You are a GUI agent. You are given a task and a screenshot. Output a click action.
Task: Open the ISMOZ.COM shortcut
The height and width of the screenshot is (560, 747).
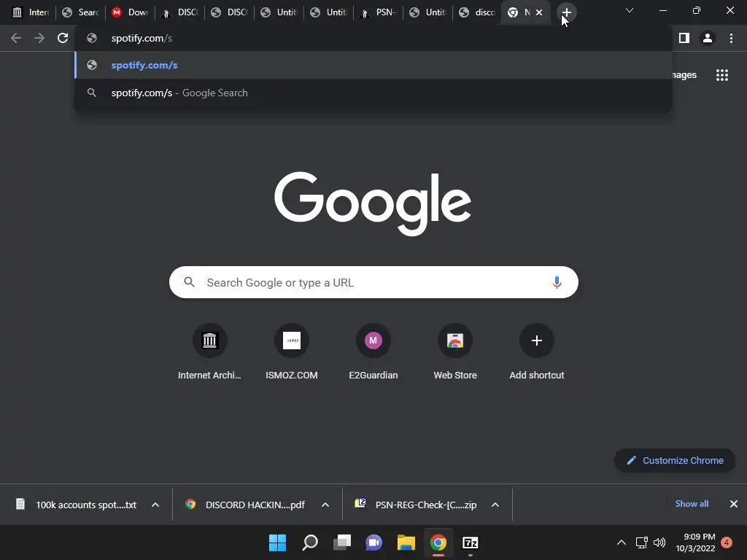[292, 352]
